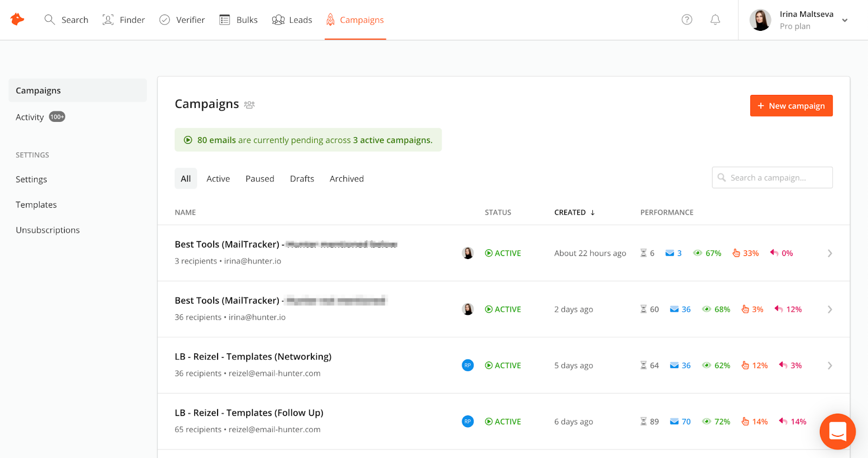Focus the Search a campaign field
Screen dimensions: 868x458
772,177
